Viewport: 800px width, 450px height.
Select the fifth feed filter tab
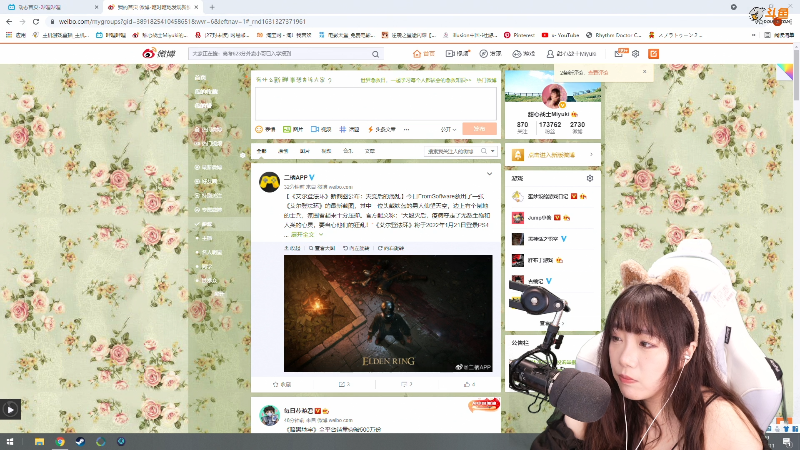(348, 151)
